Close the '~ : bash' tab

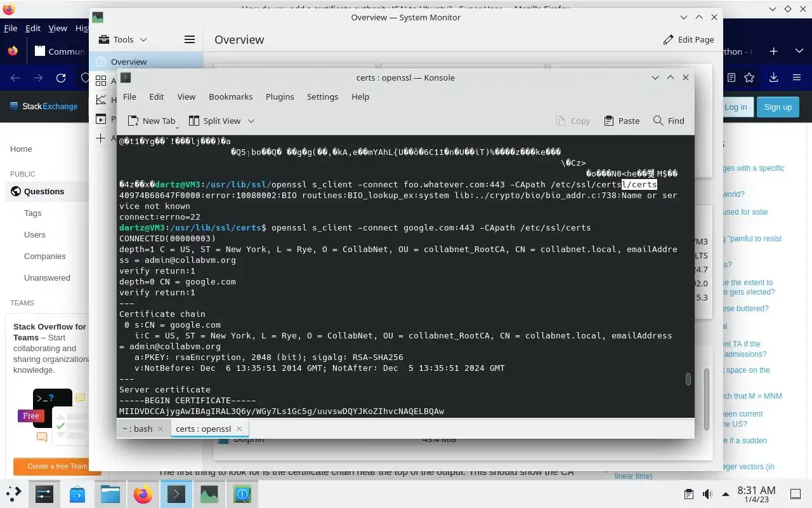pyautogui.click(x=160, y=429)
